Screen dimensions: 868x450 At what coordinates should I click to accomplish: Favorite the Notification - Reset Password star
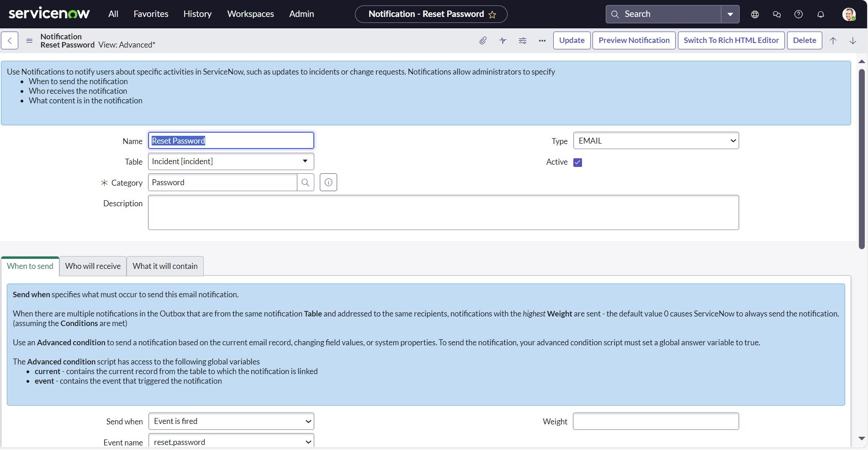[492, 15]
